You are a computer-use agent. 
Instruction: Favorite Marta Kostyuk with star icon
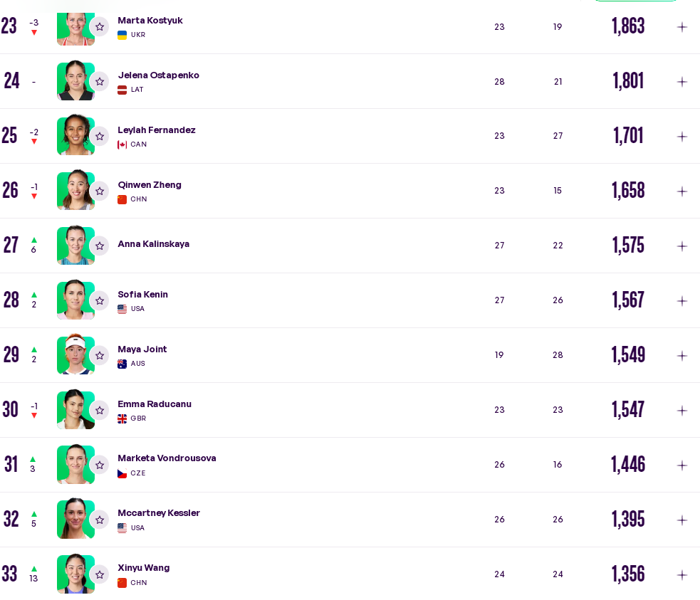100,27
